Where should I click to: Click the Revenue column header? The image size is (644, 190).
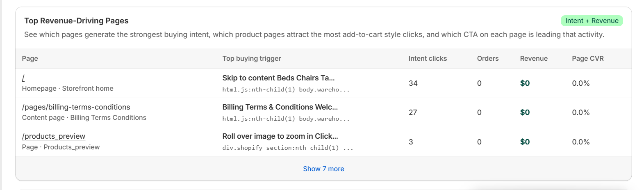[534, 58]
